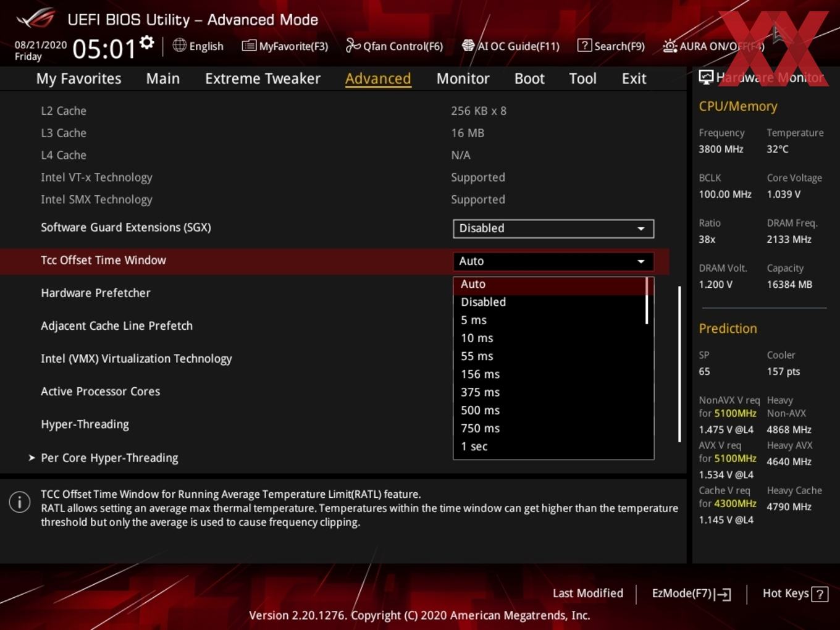Click the globe language icon
The height and width of the screenshot is (630, 840).
pyautogui.click(x=179, y=45)
